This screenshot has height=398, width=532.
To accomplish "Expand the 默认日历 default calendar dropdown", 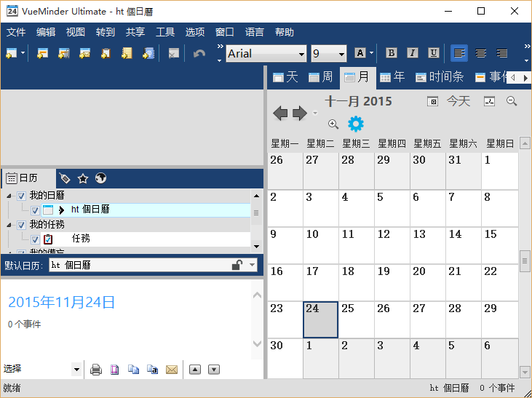I will (252, 265).
